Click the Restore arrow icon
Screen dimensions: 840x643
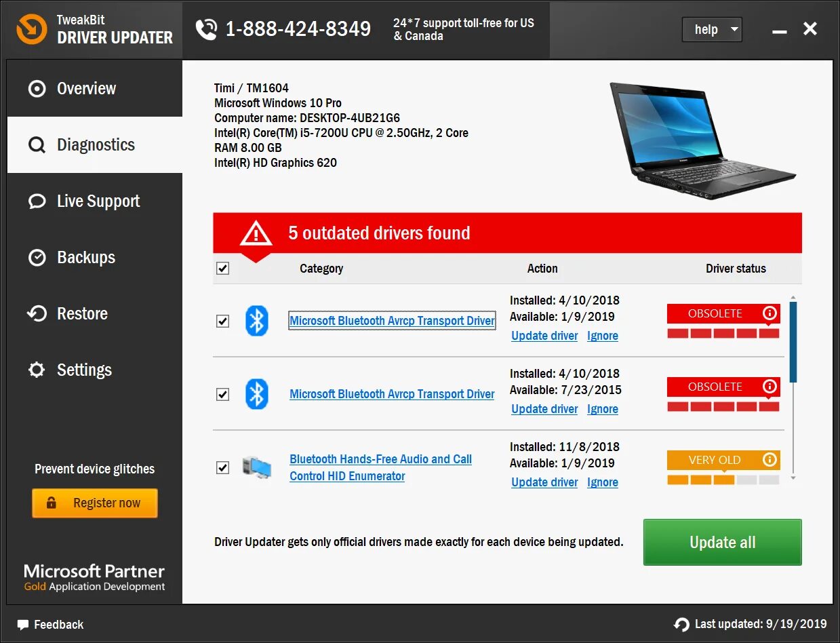click(37, 313)
